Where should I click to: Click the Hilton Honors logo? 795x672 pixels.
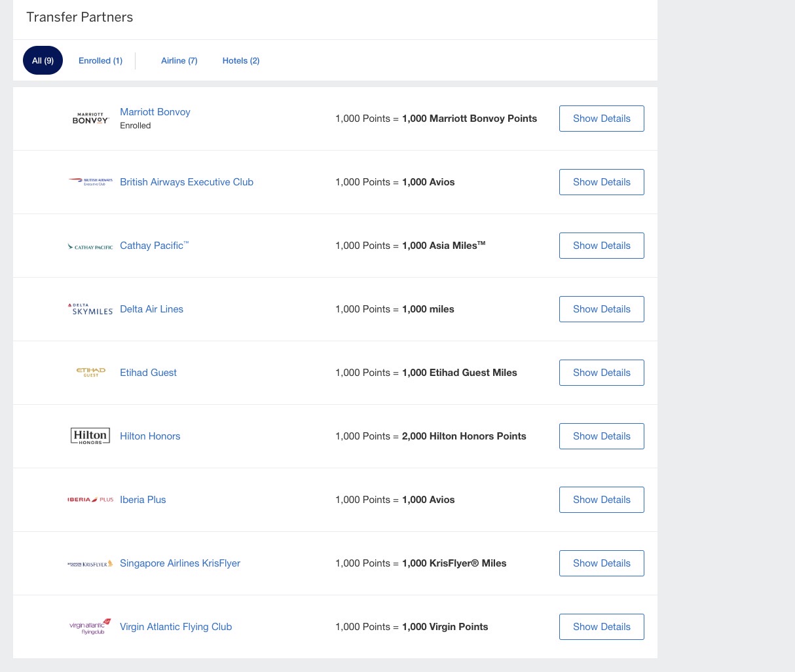(x=90, y=436)
